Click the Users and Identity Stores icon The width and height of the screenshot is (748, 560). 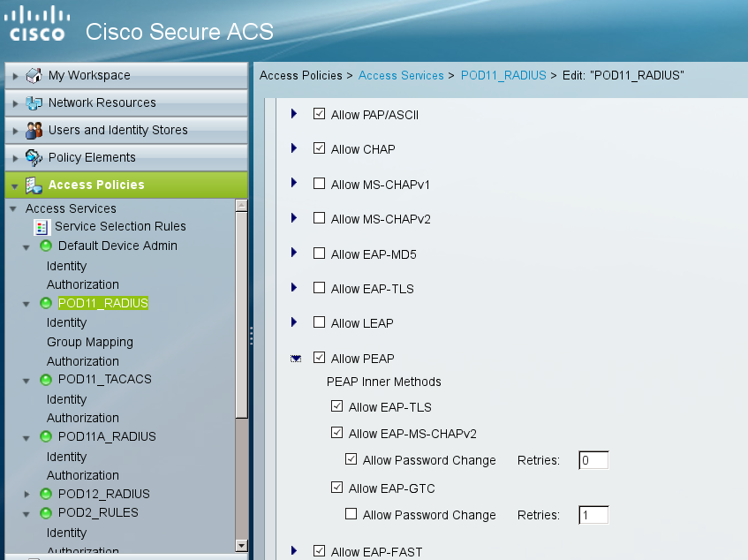click(x=34, y=130)
